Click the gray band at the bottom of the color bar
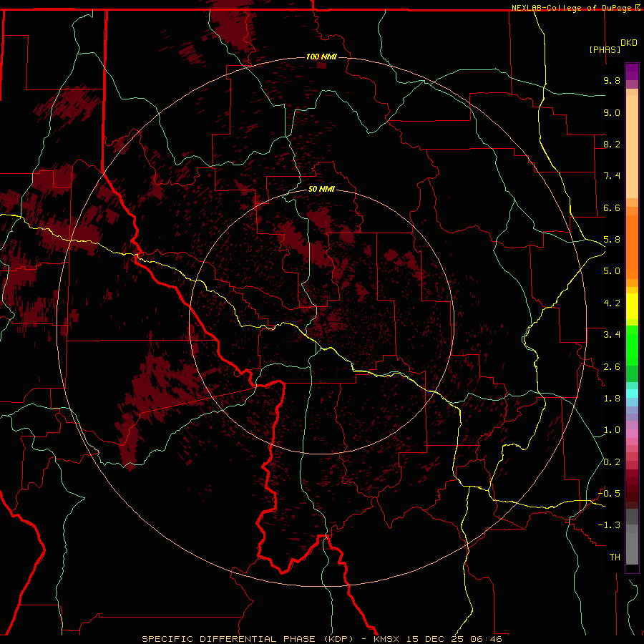644x644 pixels. 632,548
